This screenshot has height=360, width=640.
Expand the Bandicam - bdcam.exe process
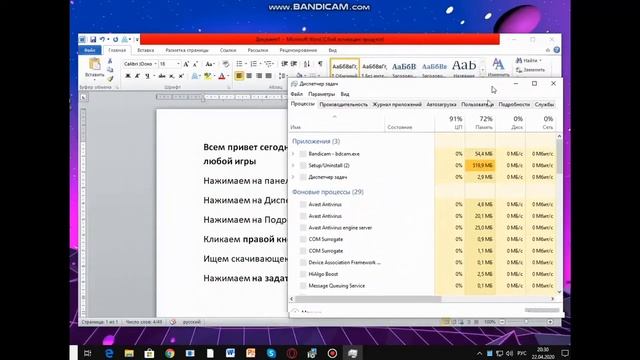point(293,154)
